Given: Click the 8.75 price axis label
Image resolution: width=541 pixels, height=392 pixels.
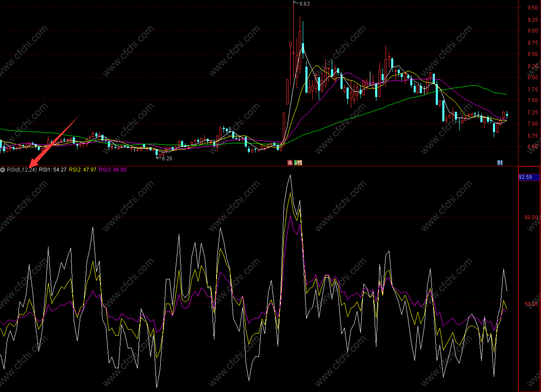Looking at the screenshot, I should pyautogui.click(x=532, y=42).
